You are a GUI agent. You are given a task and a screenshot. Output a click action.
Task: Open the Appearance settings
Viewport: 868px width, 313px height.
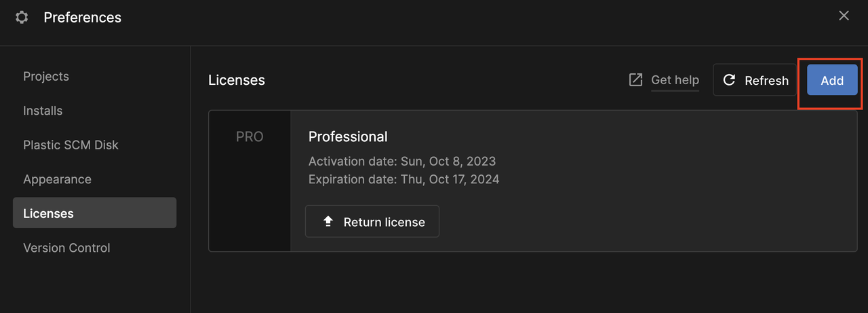coord(57,179)
